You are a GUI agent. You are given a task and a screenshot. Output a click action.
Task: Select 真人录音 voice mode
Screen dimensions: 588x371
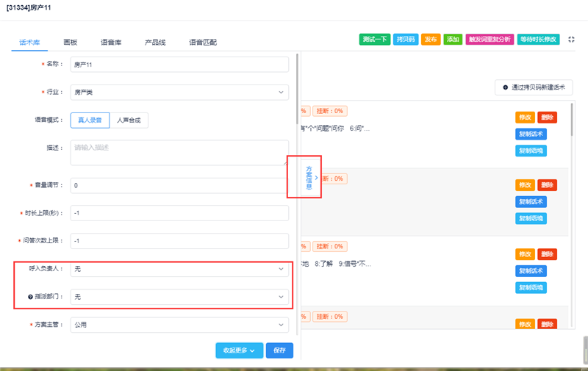tap(90, 120)
